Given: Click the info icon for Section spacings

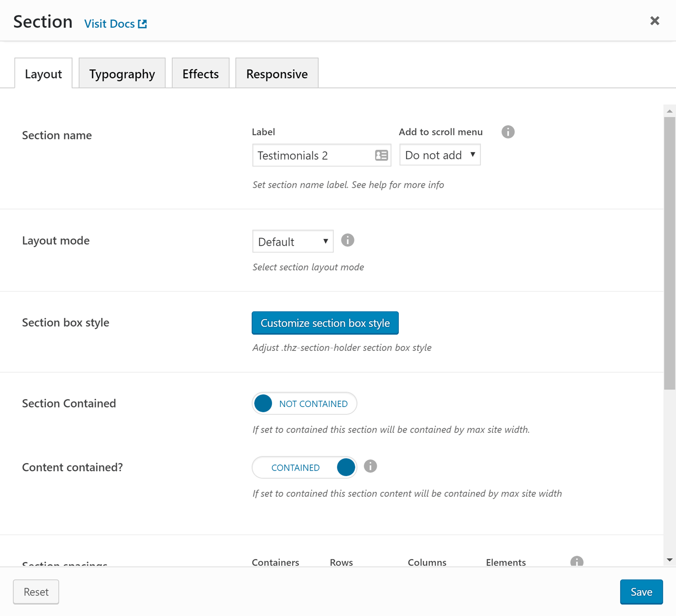Looking at the screenshot, I should (576, 561).
